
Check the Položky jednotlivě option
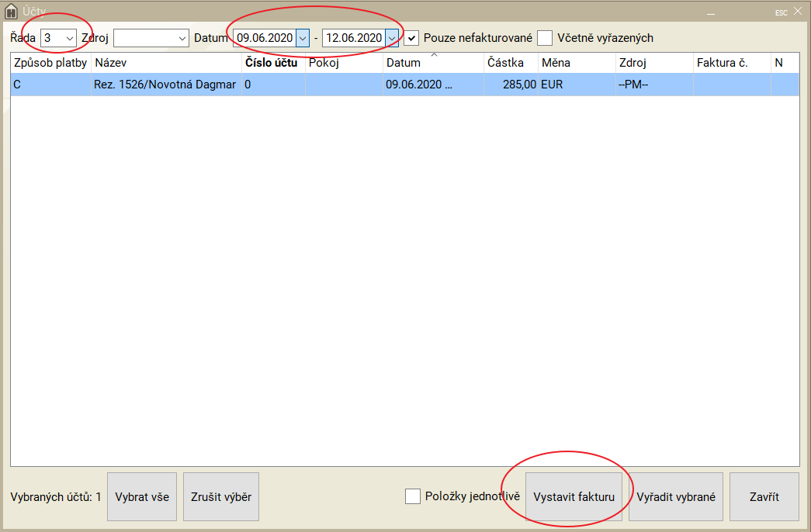click(x=413, y=496)
